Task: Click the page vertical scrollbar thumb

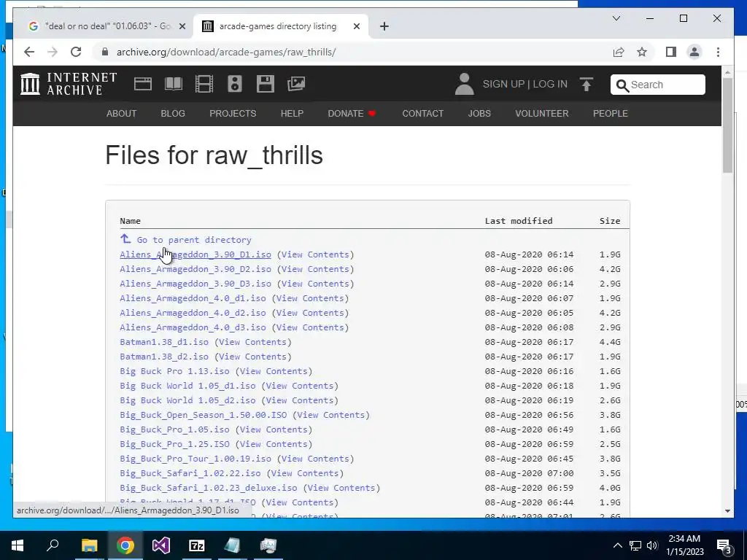Action: (x=727, y=125)
